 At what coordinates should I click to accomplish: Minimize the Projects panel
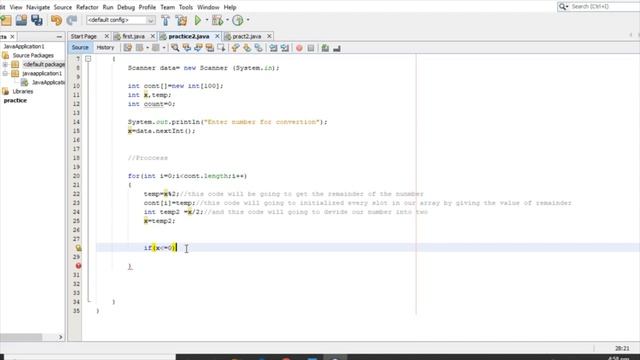(59, 37)
